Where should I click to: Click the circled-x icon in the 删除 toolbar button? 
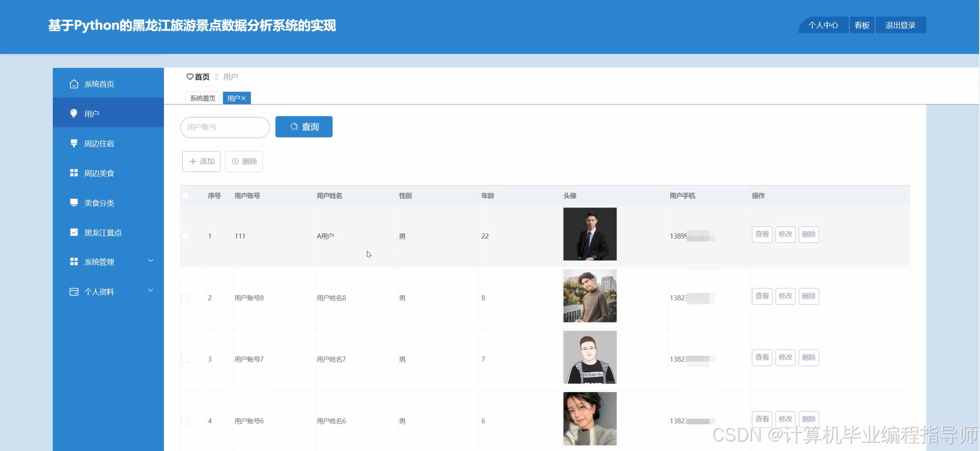(x=235, y=161)
